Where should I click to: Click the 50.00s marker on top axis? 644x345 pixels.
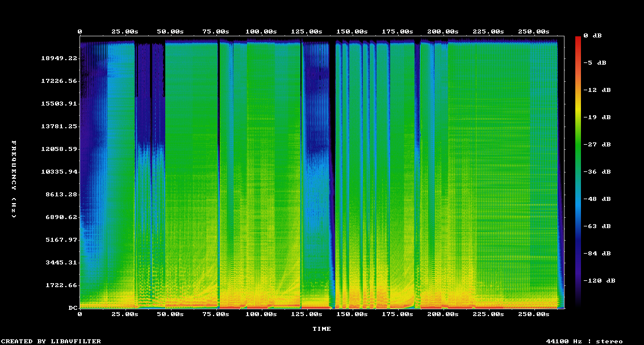point(170,32)
